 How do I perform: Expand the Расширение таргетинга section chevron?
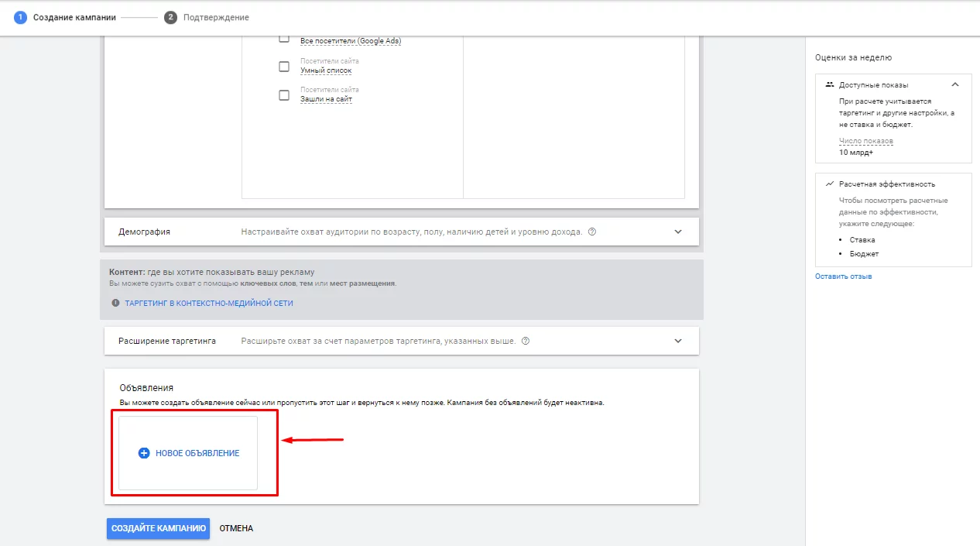pos(678,341)
